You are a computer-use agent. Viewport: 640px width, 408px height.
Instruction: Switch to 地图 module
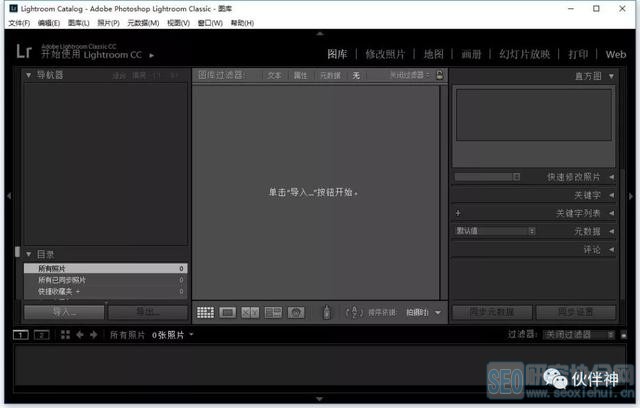pyautogui.click(x=433, y=54)
